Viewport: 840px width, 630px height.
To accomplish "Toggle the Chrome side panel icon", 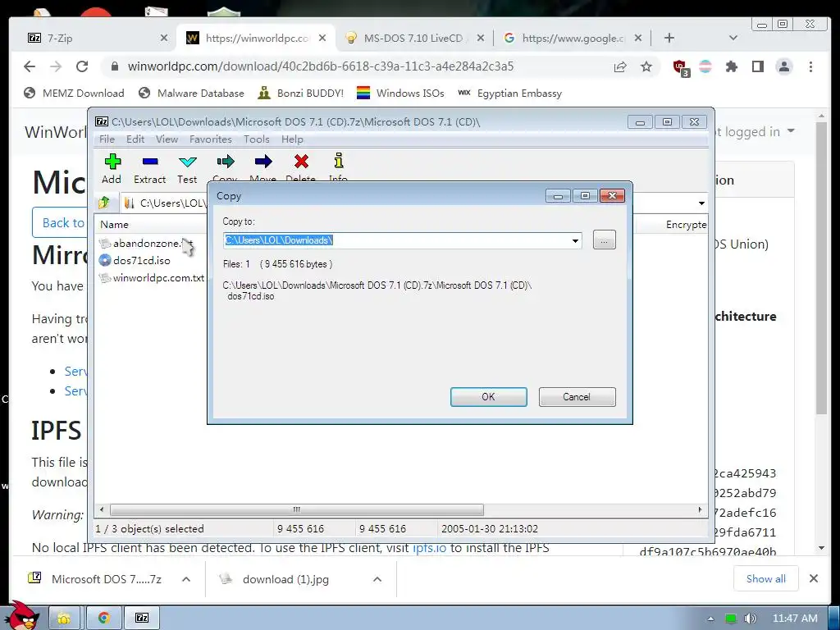I will [x=757, y=66].
